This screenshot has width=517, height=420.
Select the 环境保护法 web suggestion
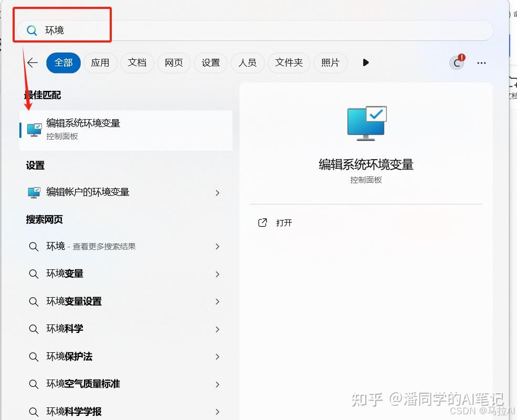[x=126, y=356]
